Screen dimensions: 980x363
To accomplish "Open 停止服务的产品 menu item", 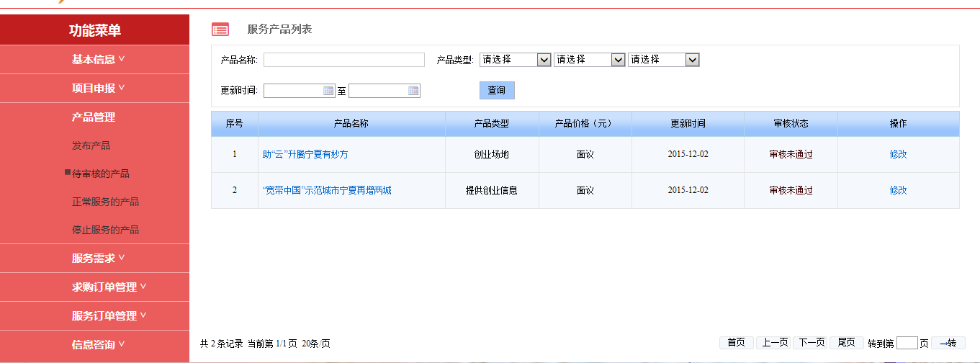I will pos(105,230).
